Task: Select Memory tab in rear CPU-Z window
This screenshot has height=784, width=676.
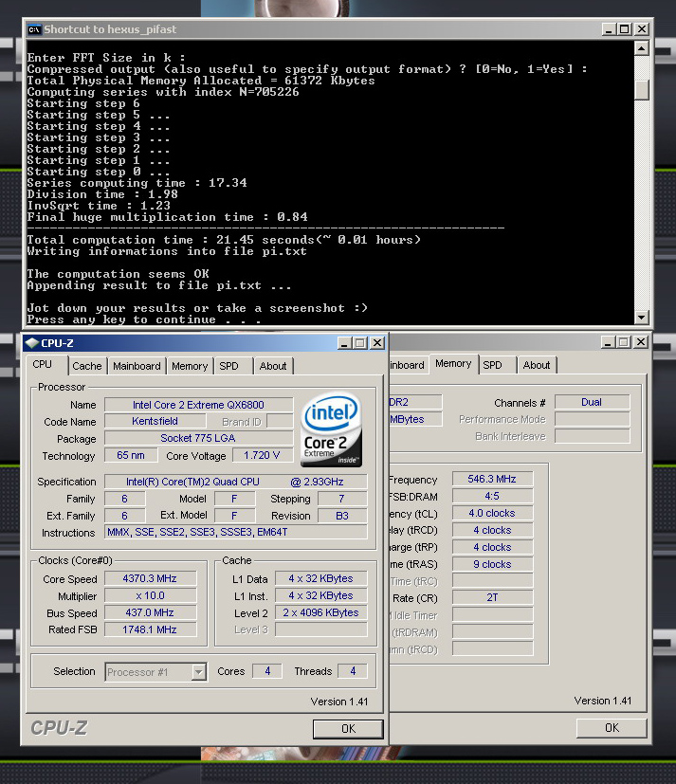Action: [x=453, y=363]
